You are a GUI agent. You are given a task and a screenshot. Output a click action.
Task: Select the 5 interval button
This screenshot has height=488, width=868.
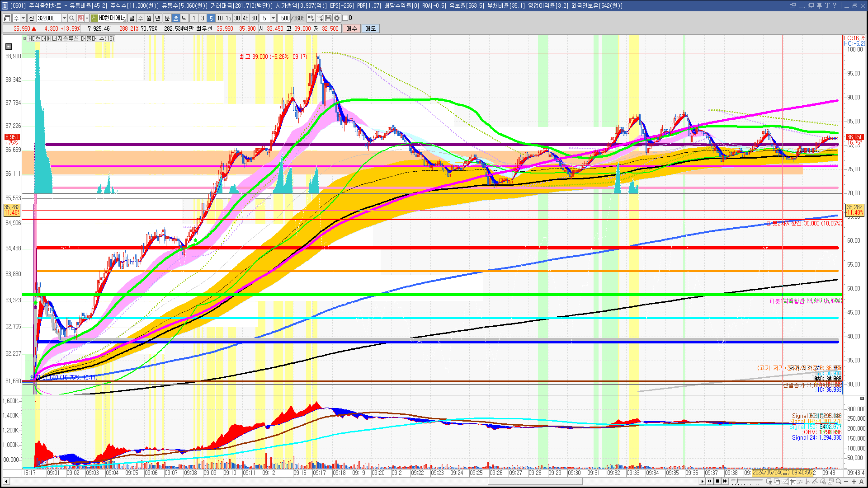coord(211,18)
